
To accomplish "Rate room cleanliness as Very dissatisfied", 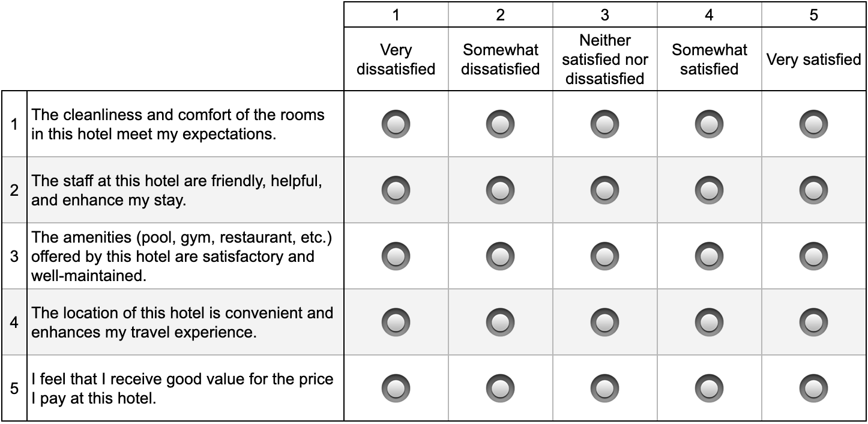I will [x=396, y=124].
